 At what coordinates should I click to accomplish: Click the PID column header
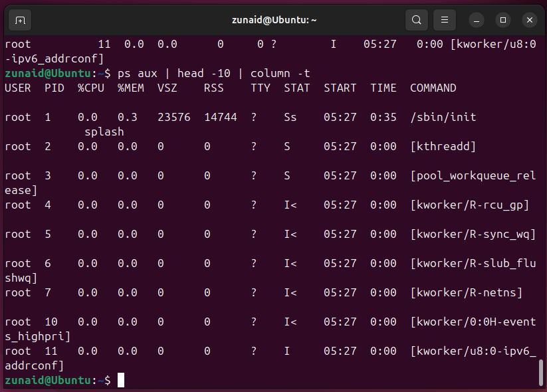pyautogui.click(x=55, y=88)
